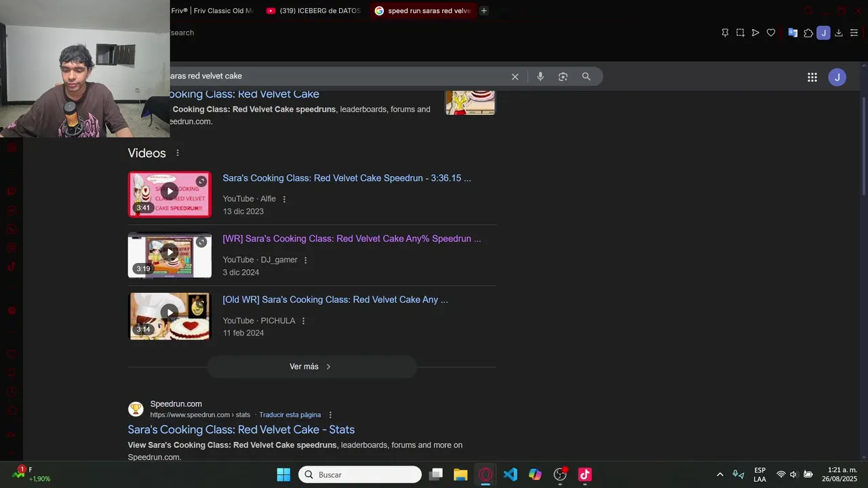Image resolution: width=868 pixels, height=488 pixels.
Task: Open the ESP LAA language indicator
Action: 759,474
